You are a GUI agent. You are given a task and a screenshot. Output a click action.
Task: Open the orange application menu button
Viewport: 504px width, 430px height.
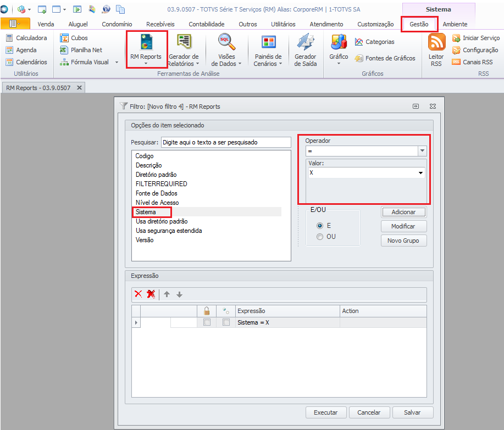(x=15, y=24)
